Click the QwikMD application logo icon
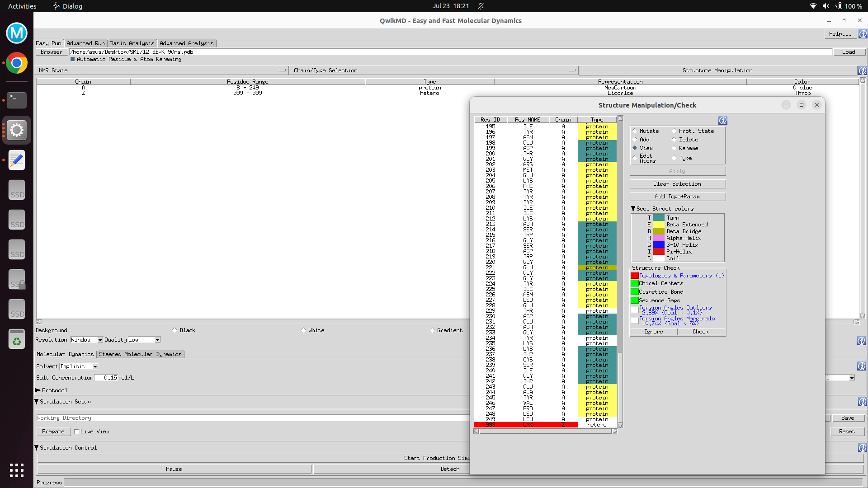868x488 pixels. (x=16, y=33)
